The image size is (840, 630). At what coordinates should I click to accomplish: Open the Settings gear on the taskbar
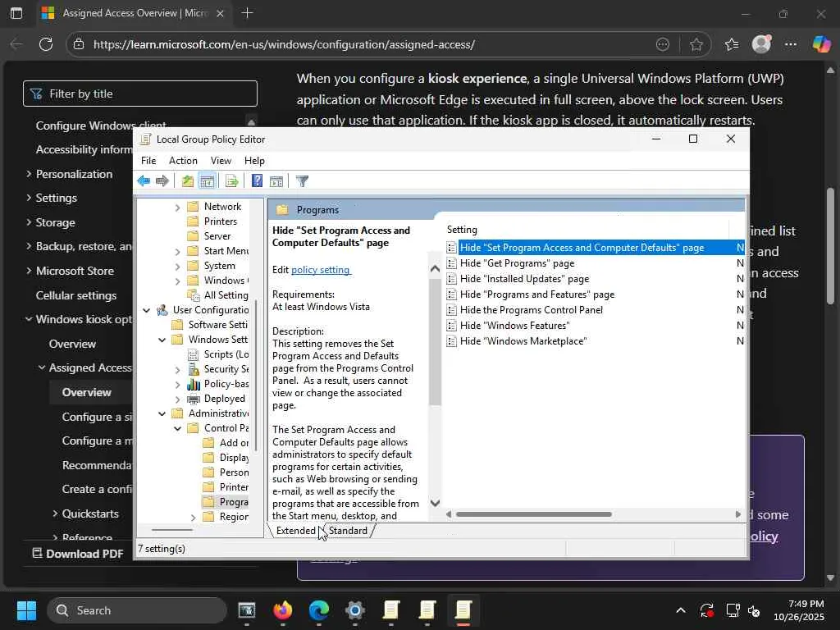354,610
